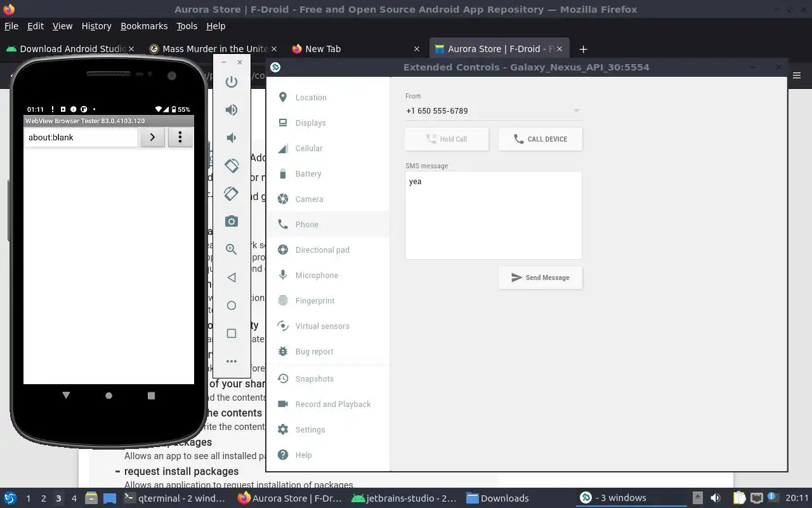Open jetbrains-studio taskbar entry
The width and height of the screenshot is (812, 508).
(x=403, y=498)
